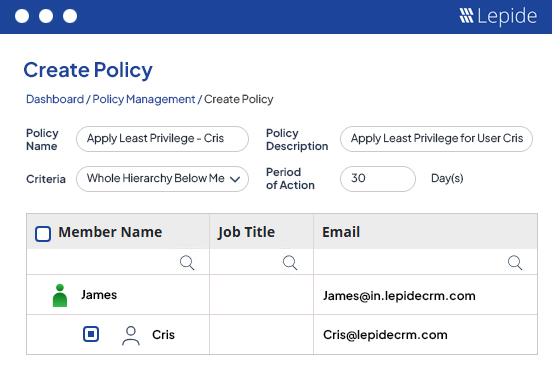Viewport: 552px width, 380px height.
Task: Focus the Policy Description input field
Action: 436,139
